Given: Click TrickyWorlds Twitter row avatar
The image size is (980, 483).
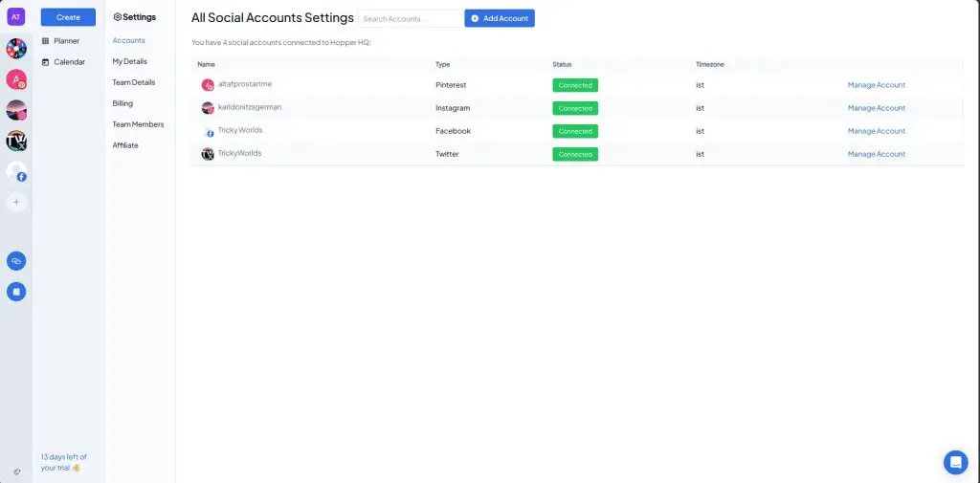Looking at the screenshot, I should [208, 154].
